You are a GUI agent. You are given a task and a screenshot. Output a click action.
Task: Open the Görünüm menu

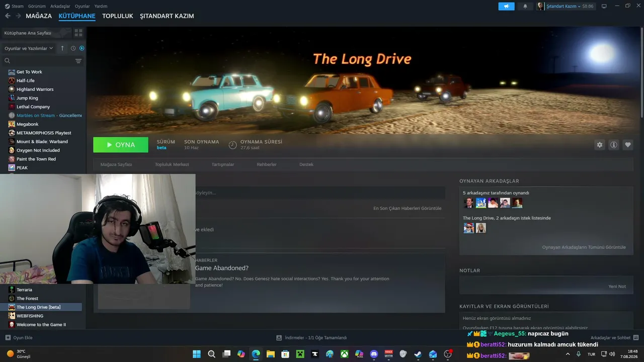37,6
